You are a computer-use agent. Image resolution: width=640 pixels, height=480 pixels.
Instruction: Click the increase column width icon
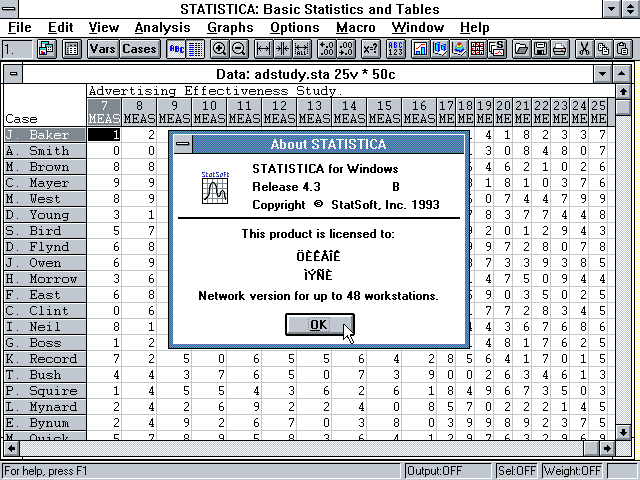pos(263,49)
